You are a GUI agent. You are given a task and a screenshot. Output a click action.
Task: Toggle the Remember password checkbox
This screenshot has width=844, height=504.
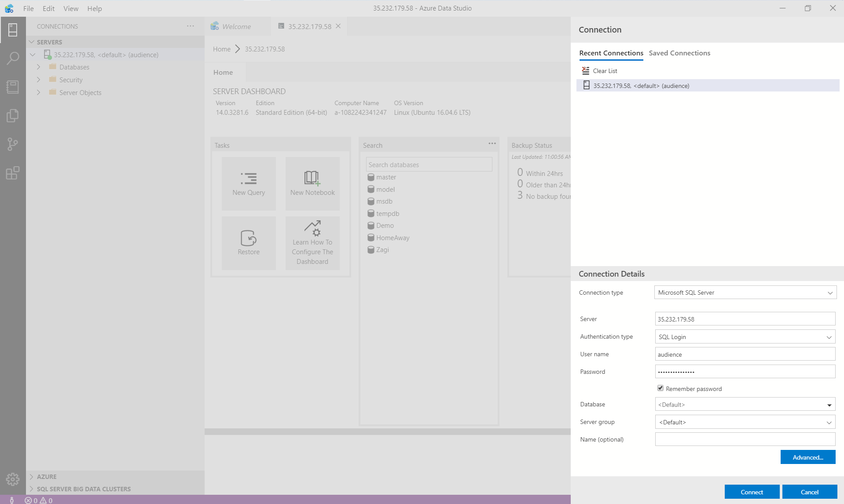pos(661,388)
